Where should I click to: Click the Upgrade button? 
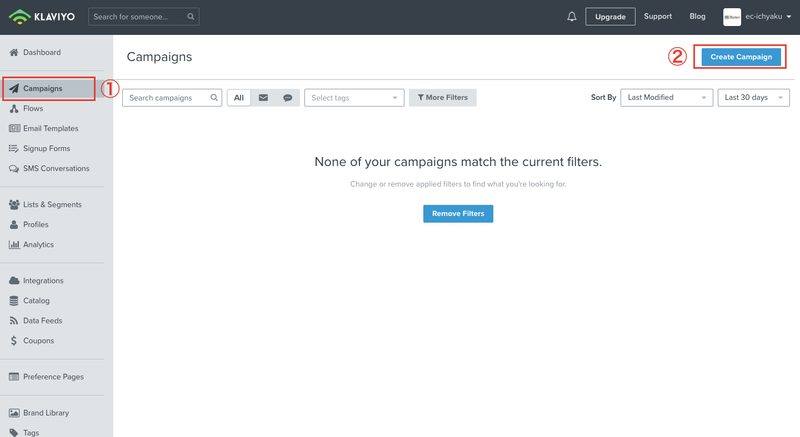[x=610, y=17]
